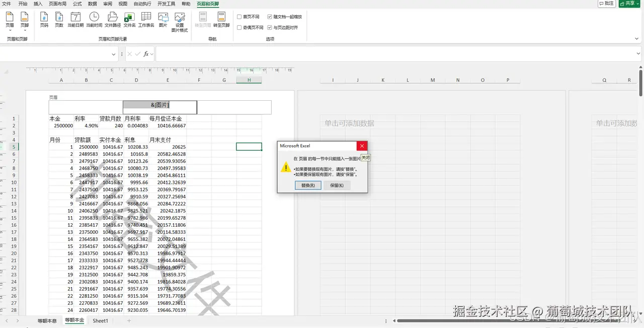This screenshot has height=328, width=644.
Task: Close the Microsoft Excel dialog
Action: tap(362, 146)
